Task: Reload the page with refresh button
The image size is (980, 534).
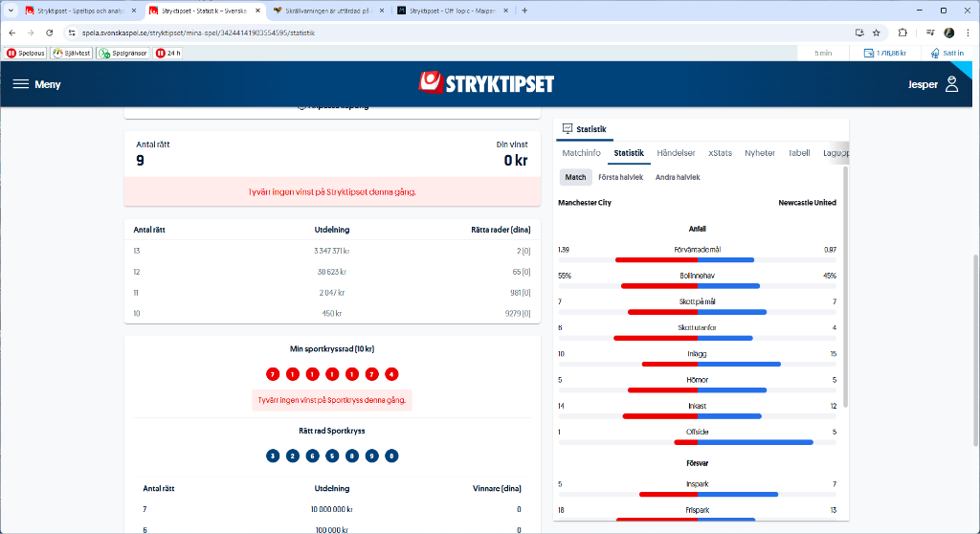Action: point(49,33)
